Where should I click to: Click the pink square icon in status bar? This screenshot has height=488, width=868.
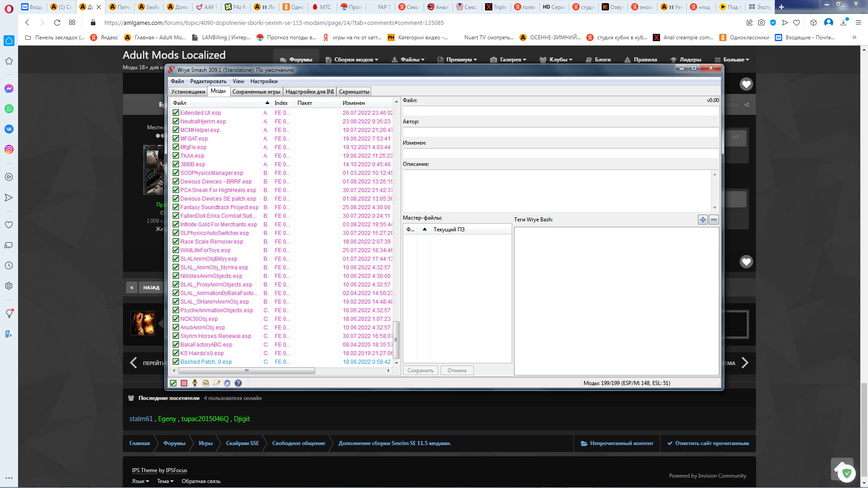click(184, 383)
